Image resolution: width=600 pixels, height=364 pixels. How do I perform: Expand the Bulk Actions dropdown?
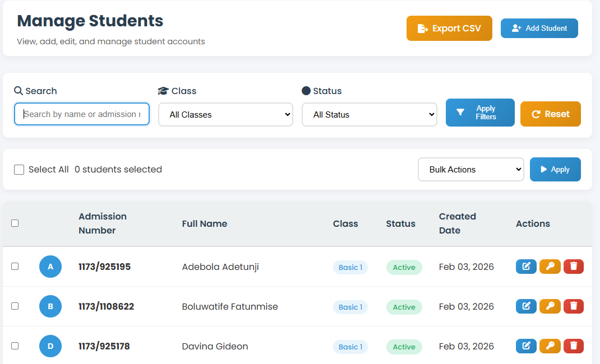pos(470,169)
